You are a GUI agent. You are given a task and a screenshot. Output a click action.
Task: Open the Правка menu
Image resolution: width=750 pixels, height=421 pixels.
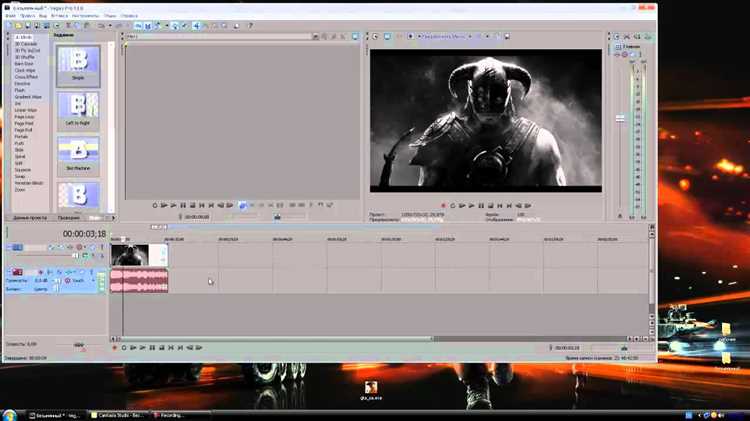click(27, 16)
